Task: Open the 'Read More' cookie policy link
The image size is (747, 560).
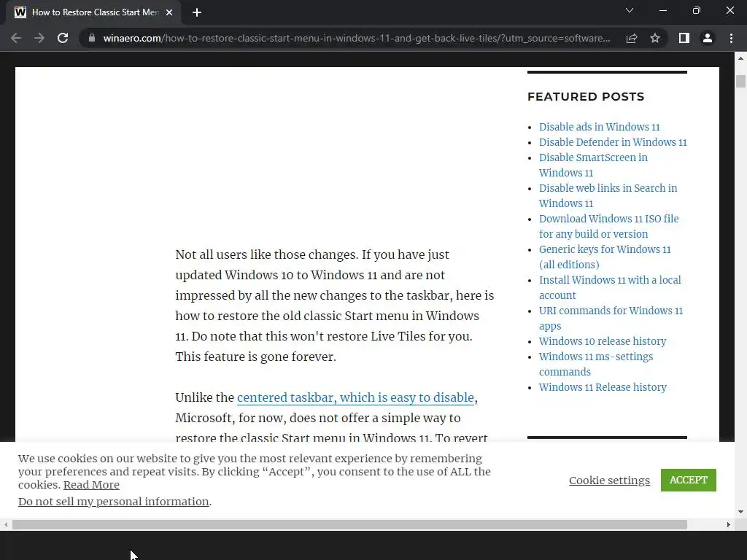Action: pos(91,485)
